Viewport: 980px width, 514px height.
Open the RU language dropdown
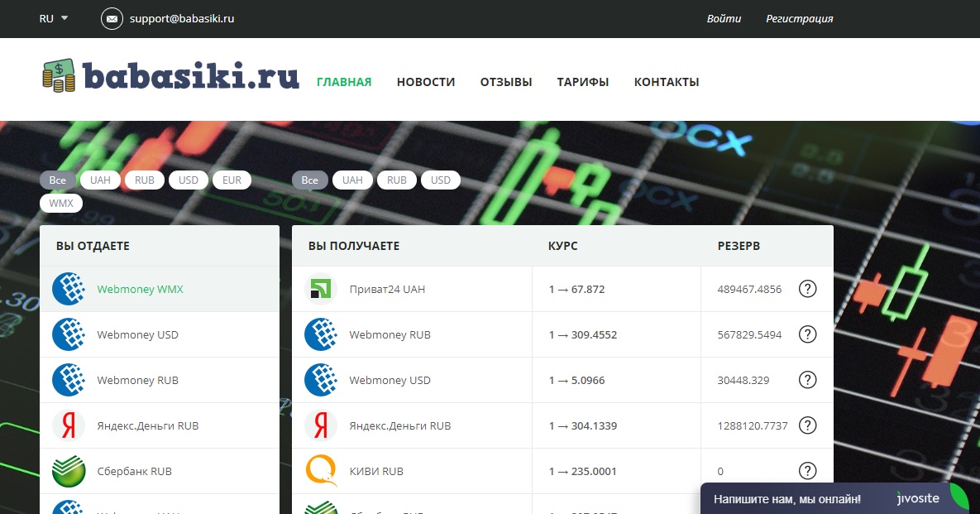(54, 19)
